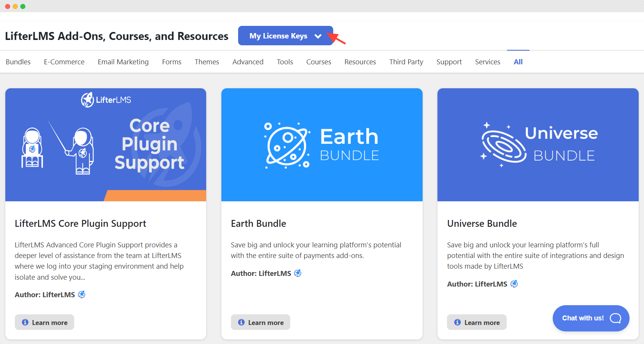Image resolution: width=644 pixels, height=344 pixels.
Task: Open the LifterLMS Core Plugin Support title
Action: click(80, 223)
